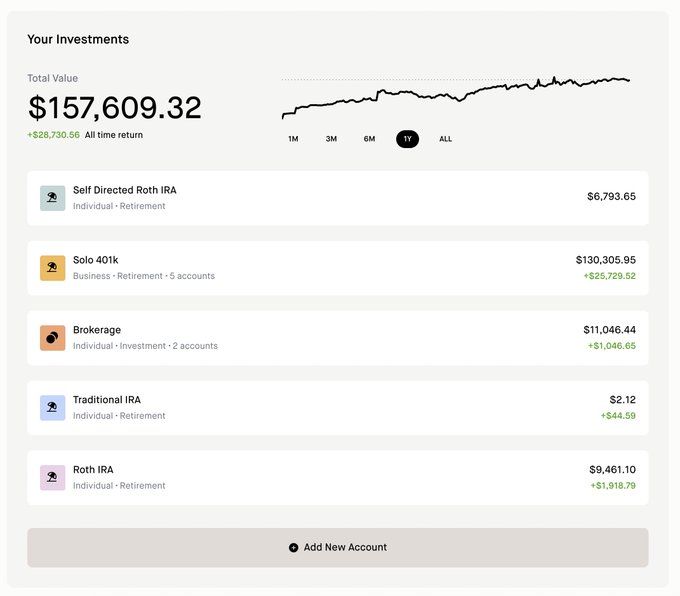The image size is (680, 596).
Task: Click the pink Roth IRA icon
Action: [52, 478]
